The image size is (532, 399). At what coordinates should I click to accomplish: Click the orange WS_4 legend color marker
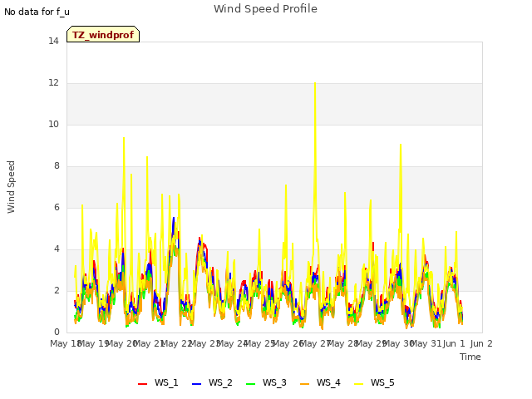coord(305,384)
